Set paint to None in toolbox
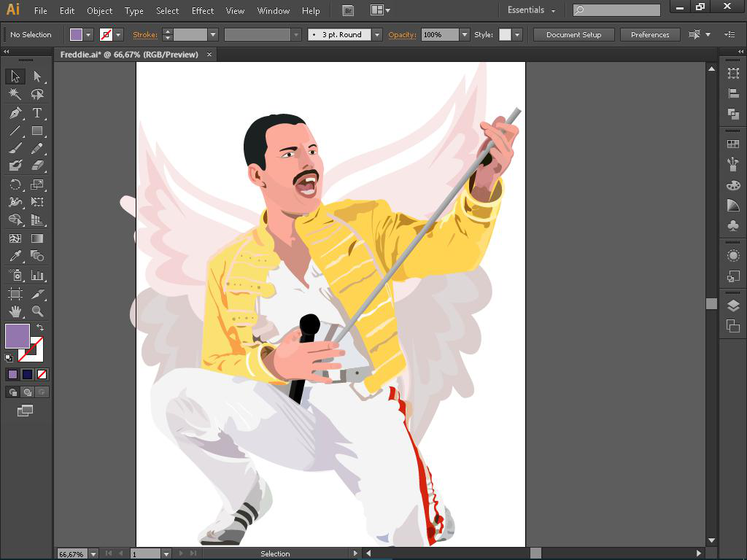This screenshot has width=747, height=560. [x=42, y=374]
